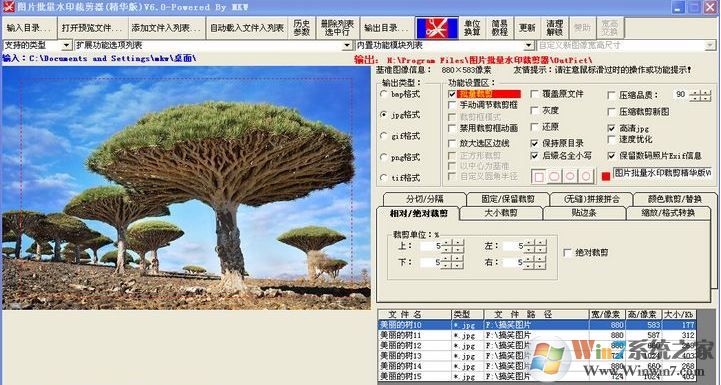This screenshot has height=385, width=721.
Task: Check 覆盖原文件 option
Action: [x=535, y=94]
